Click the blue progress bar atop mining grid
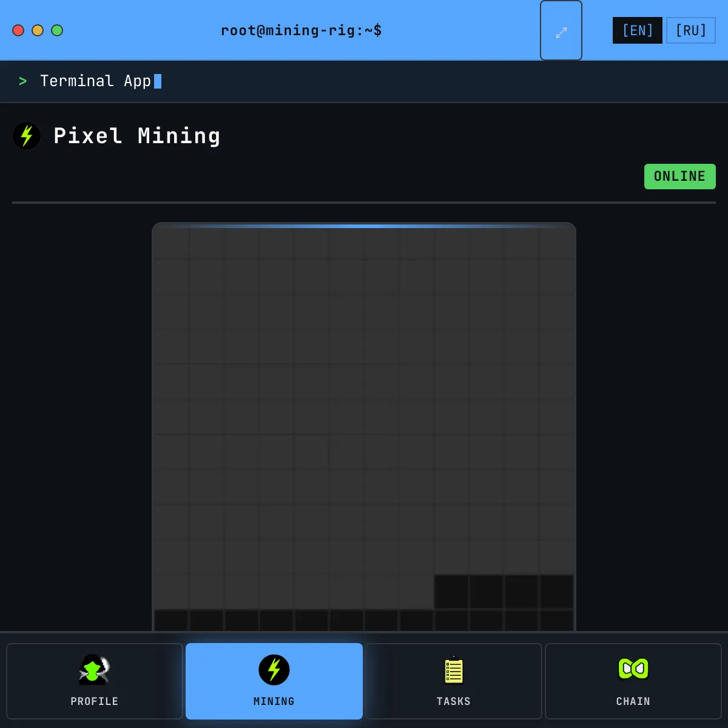728x728 pixels. [364, 226]
